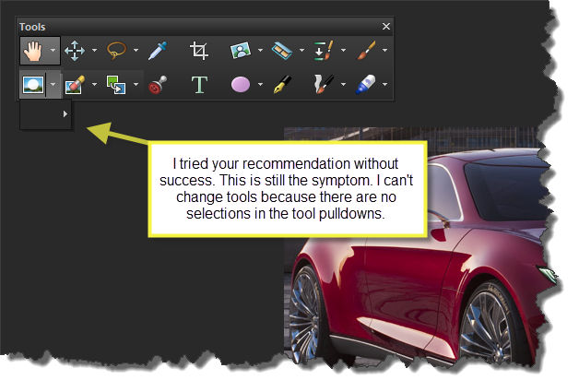Select the Pan hand tool

[x=32, y=50]
